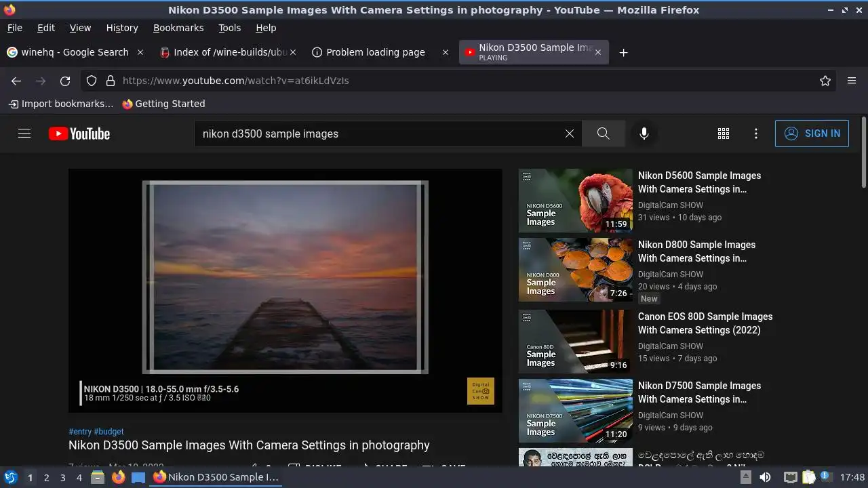Viewport: 868px width, 488px height.
Task: Open the Firefox taskbar window button
Action: pyautogui.click(x=216, y=477)
